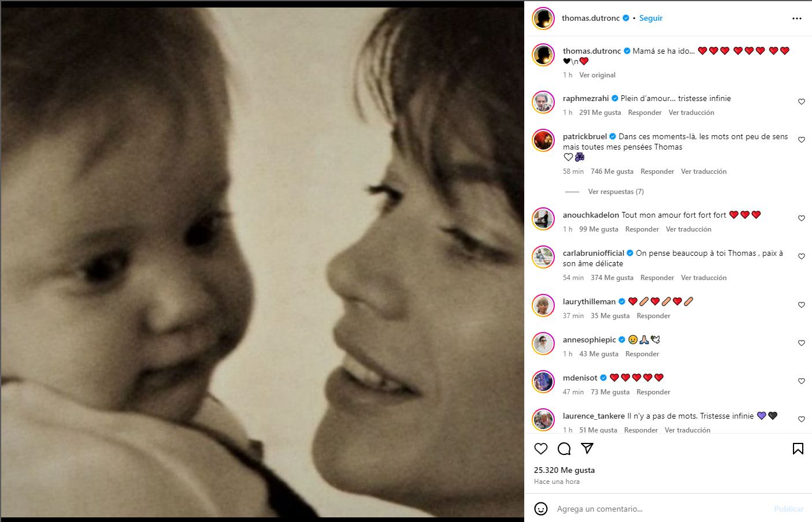The height and width of the screenshot is (522, 812).
Task: Open the three-dot more options menu
Action: point(797,18)
